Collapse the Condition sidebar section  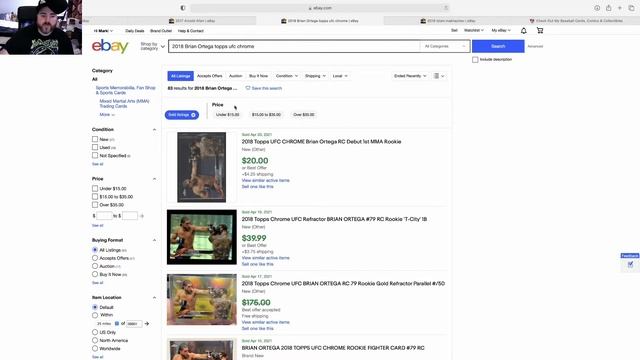(x=154, y=130)
